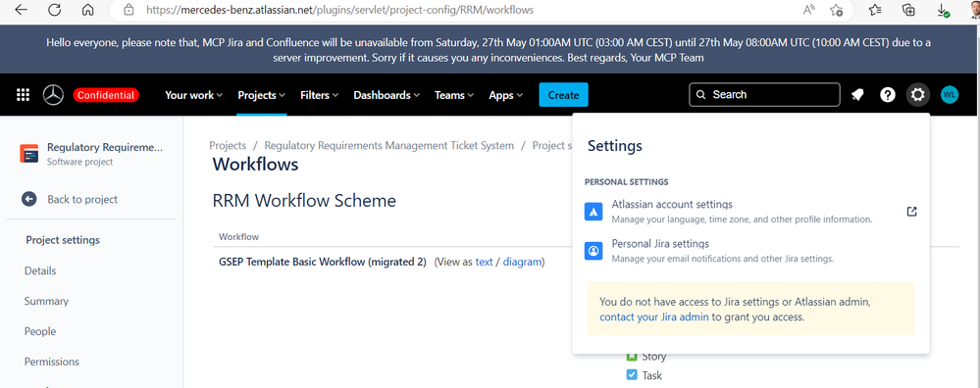Viewport: 980px width, 388px height.
Task: Click the Project settings heading
Action: tap(63, 240)
